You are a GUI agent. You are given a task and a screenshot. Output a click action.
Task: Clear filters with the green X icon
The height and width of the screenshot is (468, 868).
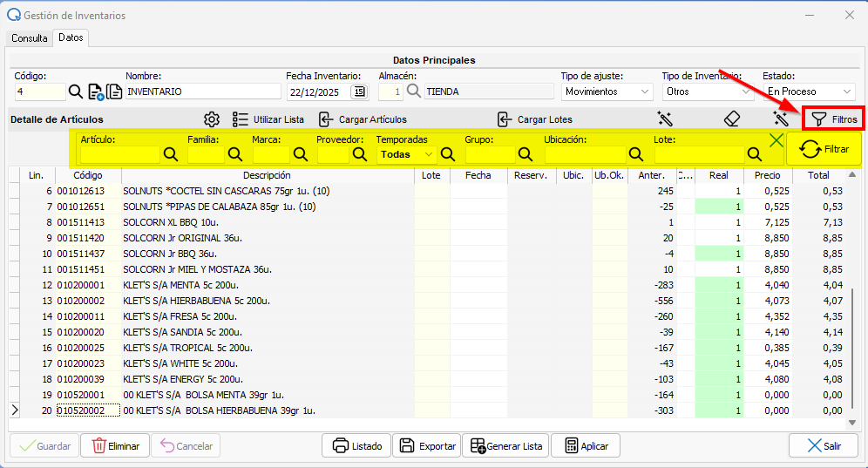pyautogui.click(x=776, y=140)
